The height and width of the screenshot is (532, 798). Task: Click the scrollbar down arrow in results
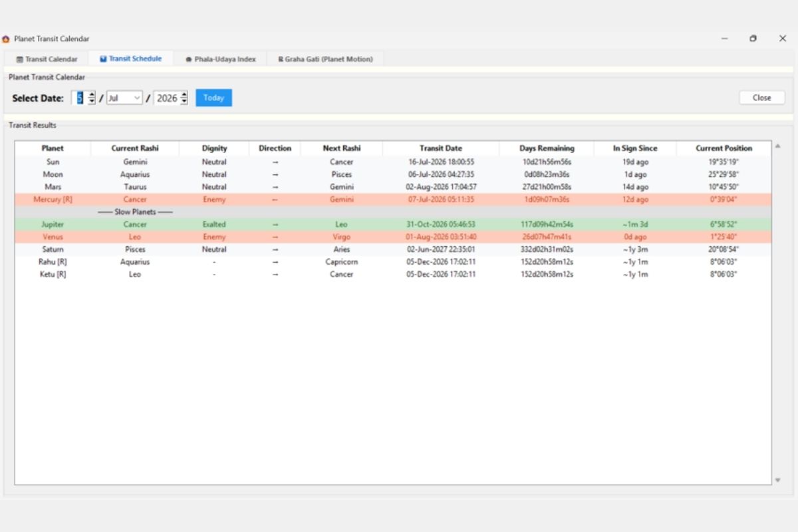click(x=778, y=480)
